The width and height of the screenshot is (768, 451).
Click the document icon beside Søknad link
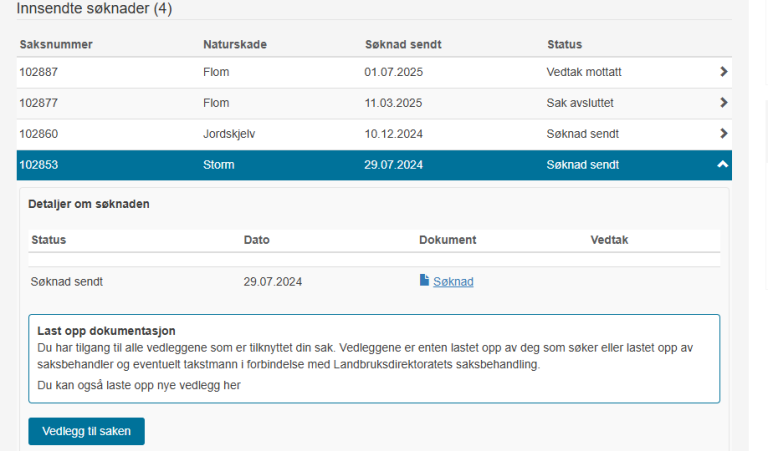tap(424, 281)
